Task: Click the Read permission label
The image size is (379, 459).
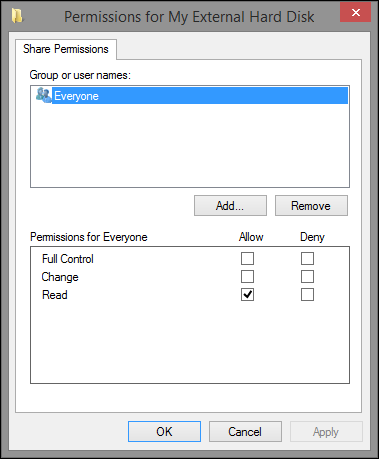Action: click(55, 295)
